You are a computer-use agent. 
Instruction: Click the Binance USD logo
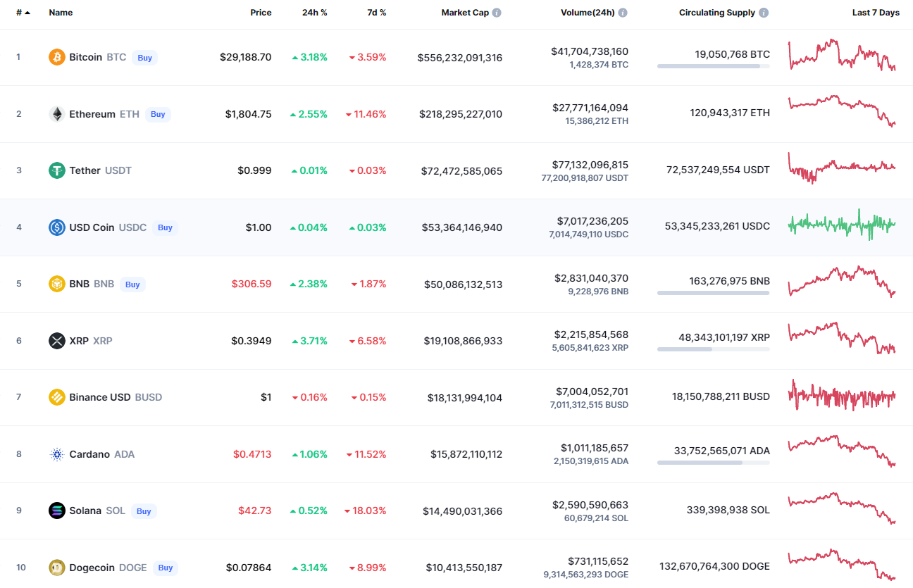point(57,397)
